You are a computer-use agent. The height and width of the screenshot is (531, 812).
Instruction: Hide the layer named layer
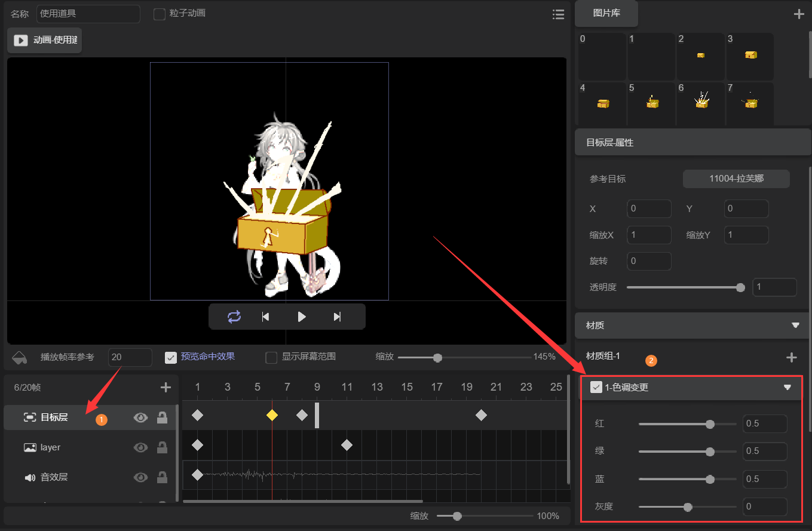point(140,447)
